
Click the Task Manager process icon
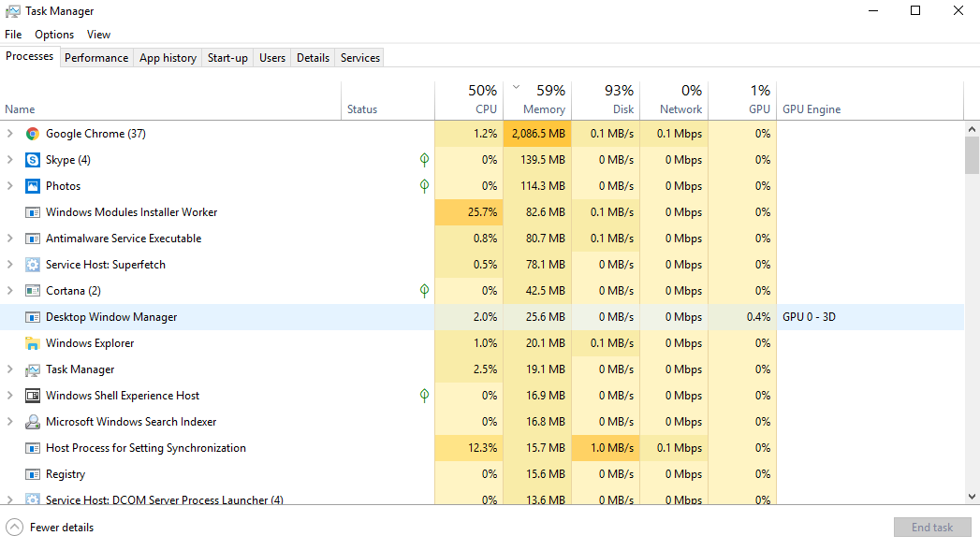(x=33, y=369)
